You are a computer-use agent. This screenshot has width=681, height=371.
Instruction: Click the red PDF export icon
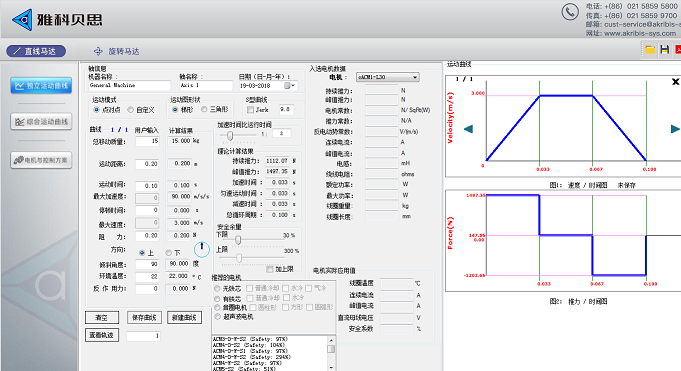[x=678, y=50]
